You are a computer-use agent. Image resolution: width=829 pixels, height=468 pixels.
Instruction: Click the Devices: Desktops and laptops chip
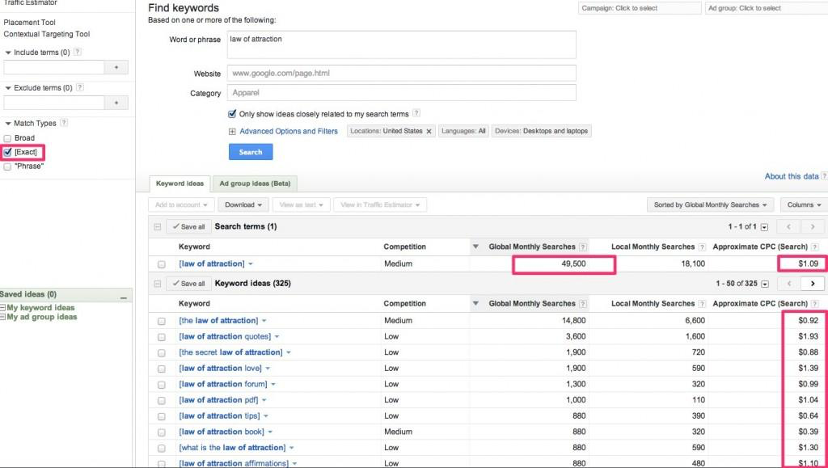(x=541, y=131)
